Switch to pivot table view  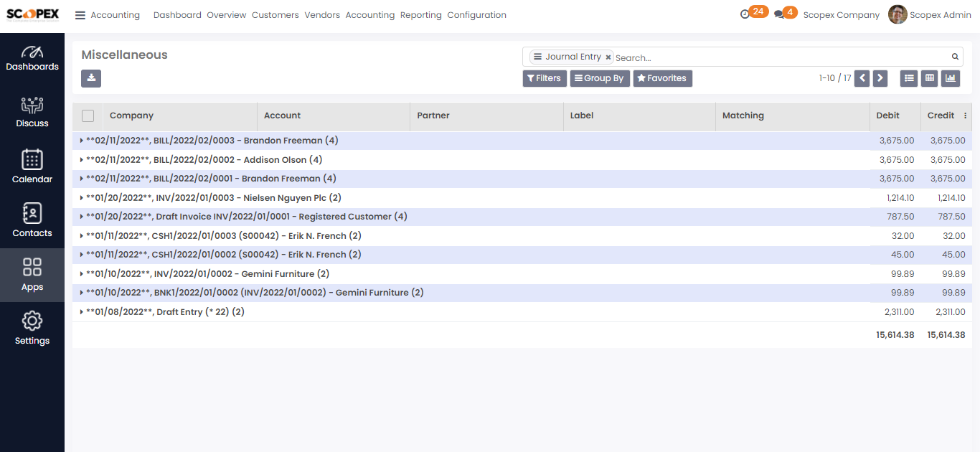click(x=930, y=78)
